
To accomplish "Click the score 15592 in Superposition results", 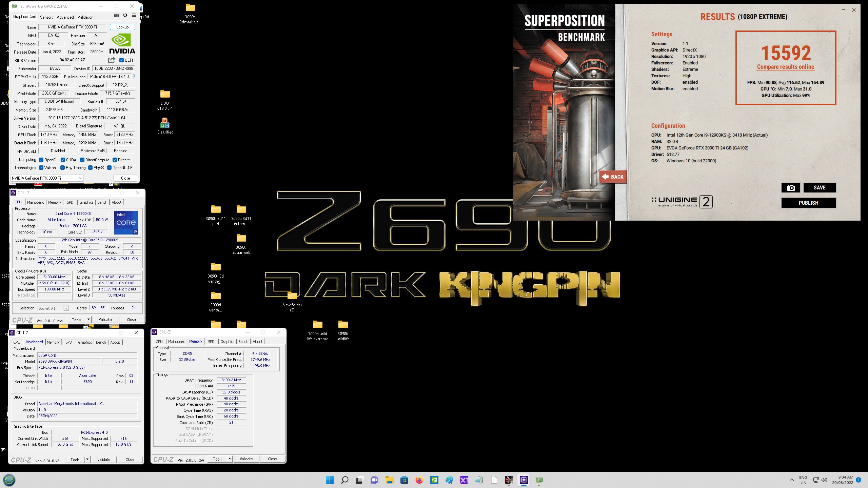I will pos(786,53).
